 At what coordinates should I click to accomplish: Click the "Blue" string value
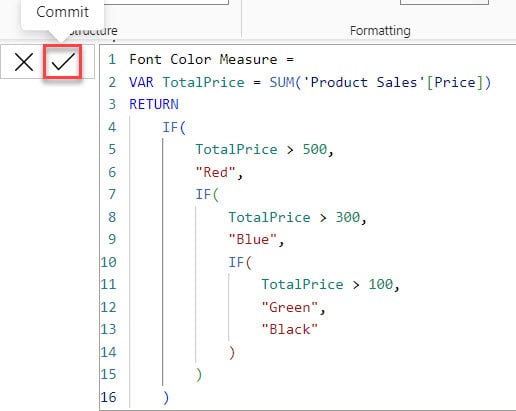pos(253,239)
